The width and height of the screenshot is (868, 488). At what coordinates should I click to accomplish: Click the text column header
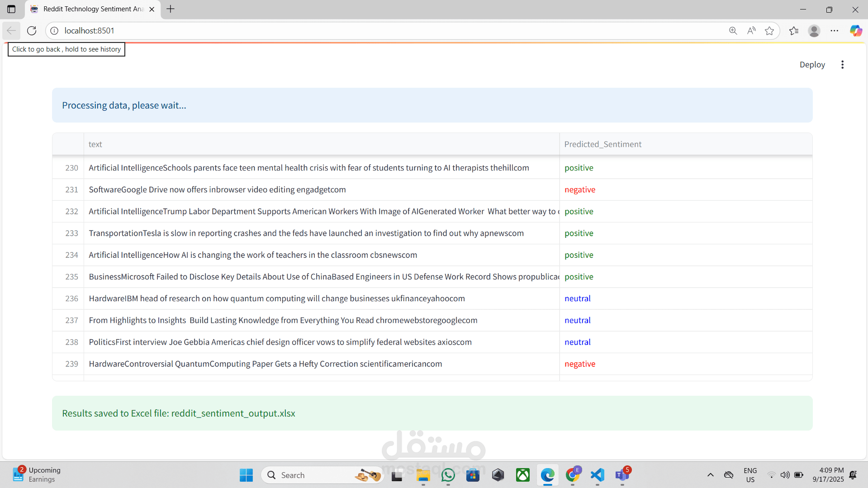point(95,144)
